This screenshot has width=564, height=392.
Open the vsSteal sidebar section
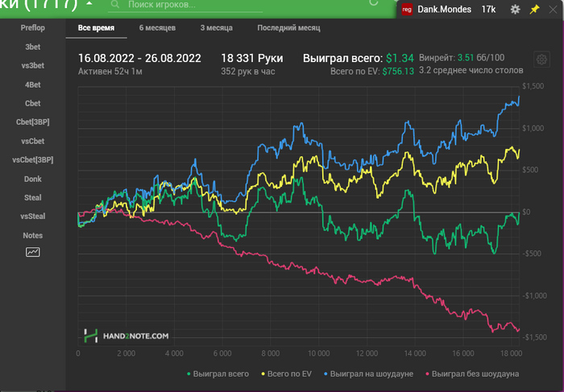point(33,217)
